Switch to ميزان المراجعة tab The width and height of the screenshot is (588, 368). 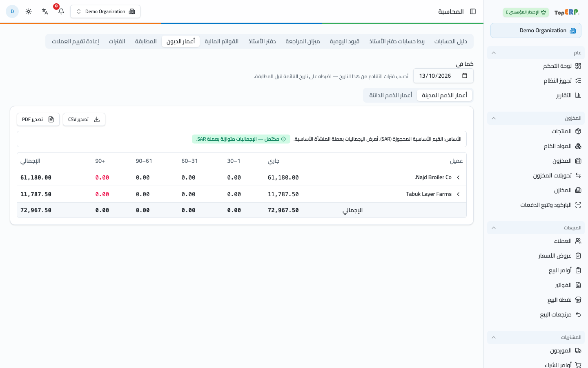tap(303, 41)
